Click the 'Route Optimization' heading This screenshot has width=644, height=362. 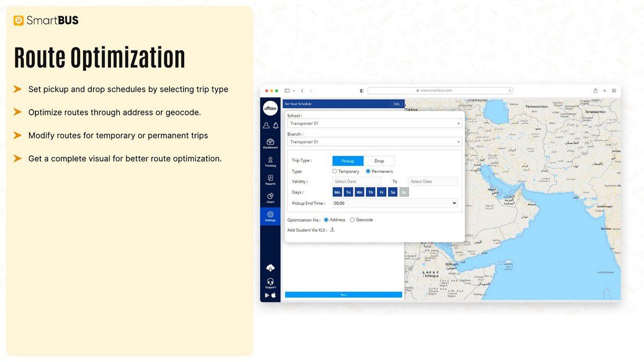99,57
